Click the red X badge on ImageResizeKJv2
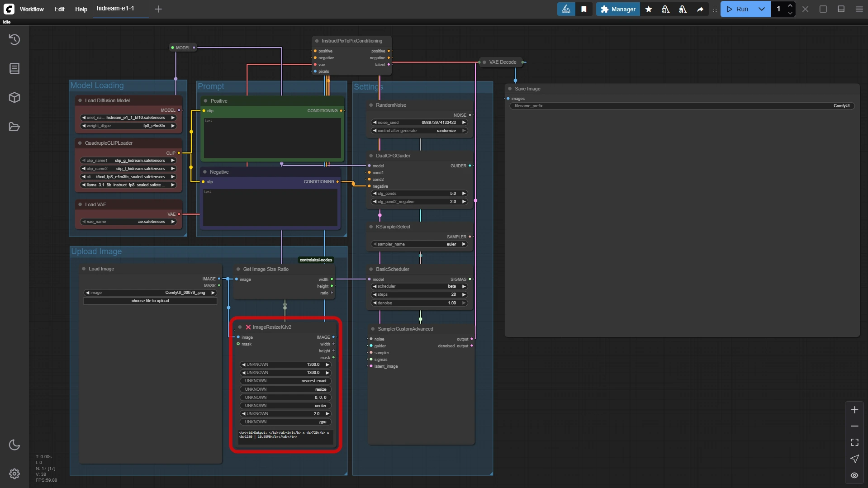868x488 pixels. pyautogui.click(x=248, y=327)
